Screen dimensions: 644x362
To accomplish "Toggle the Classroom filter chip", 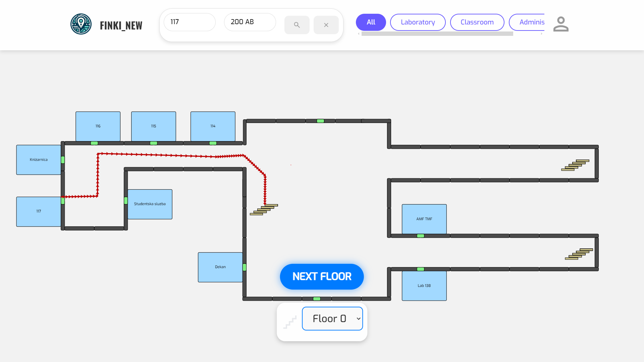I will 477,22.
